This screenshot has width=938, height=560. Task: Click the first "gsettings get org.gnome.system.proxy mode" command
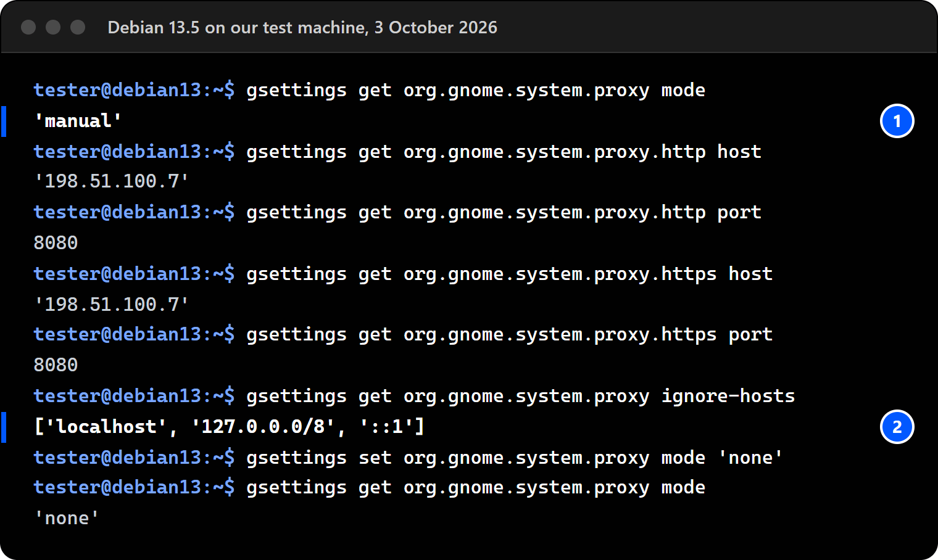point(476,91)
